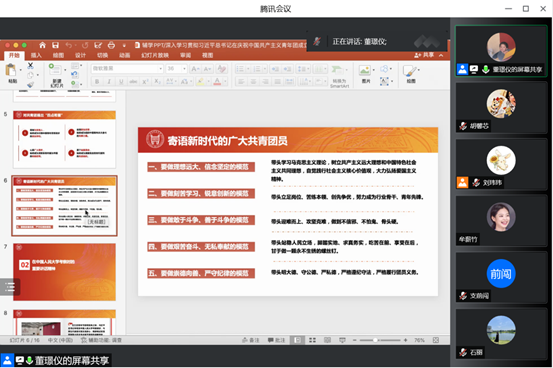Toggle Bold formatting button
553x368 pixels.
[97, 82]
